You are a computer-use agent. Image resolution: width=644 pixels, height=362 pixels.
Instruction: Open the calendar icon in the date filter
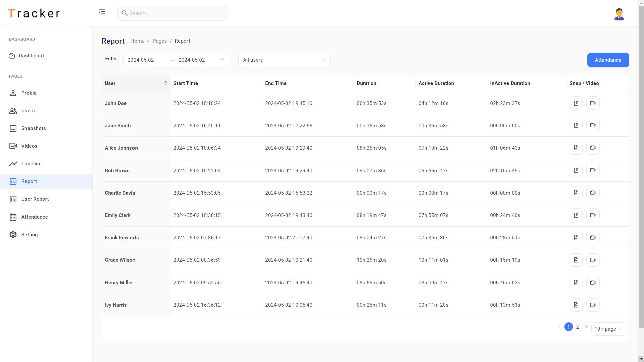pos(222,60)
